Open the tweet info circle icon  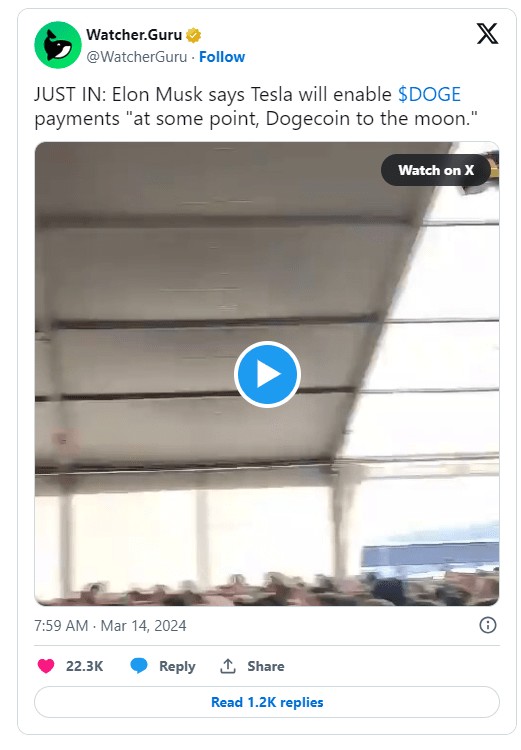click(488, 625)
